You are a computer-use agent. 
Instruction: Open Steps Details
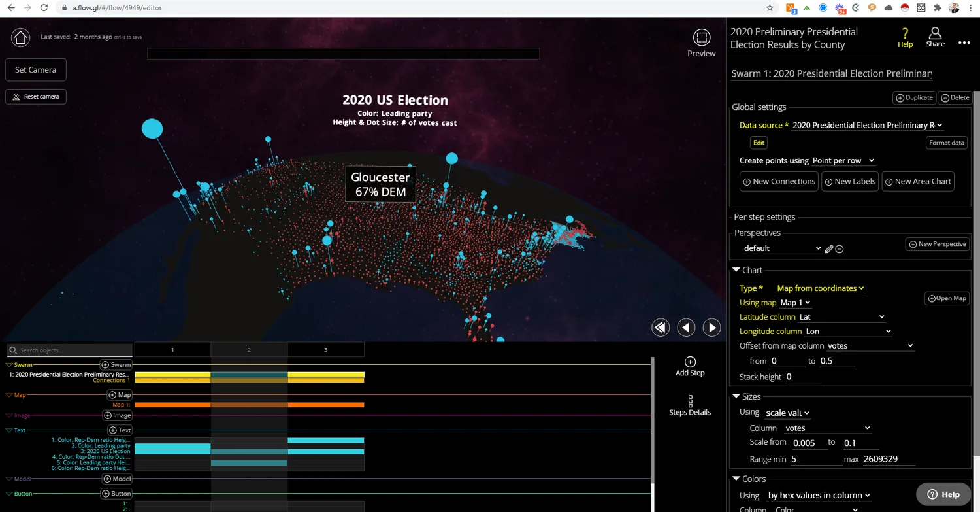click(690, 405)
